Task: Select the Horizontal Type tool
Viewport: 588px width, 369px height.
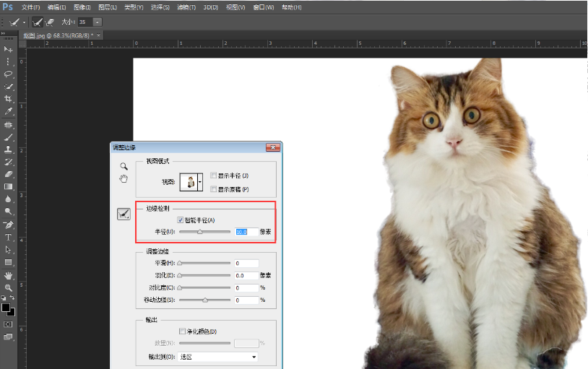Action: click(9, 237)
